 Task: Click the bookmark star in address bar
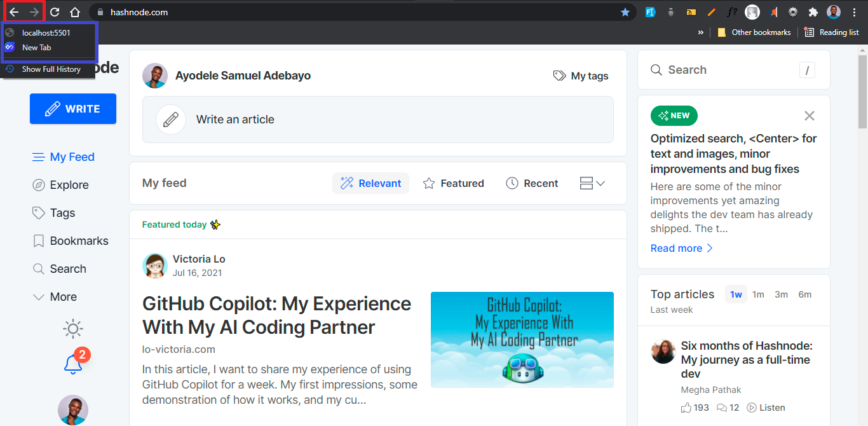625,12
